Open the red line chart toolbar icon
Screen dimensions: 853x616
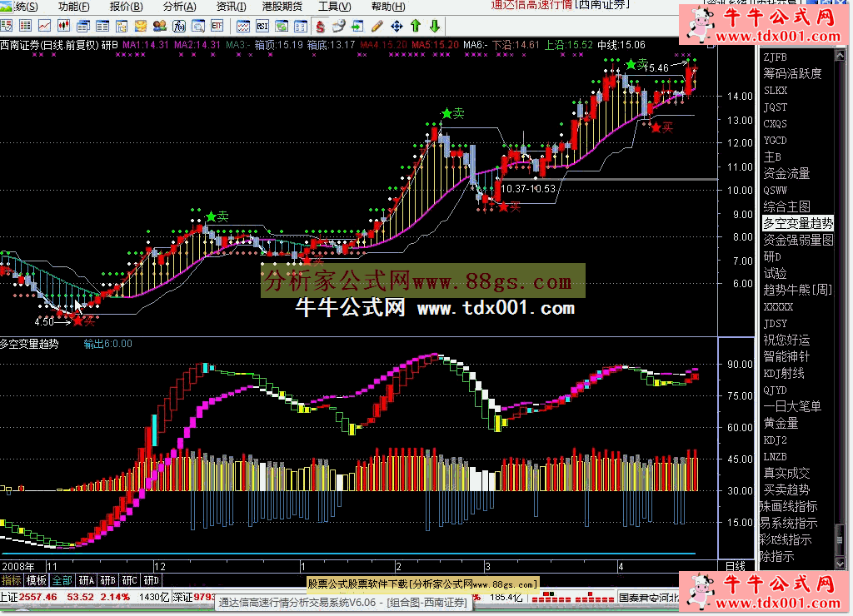45,26
